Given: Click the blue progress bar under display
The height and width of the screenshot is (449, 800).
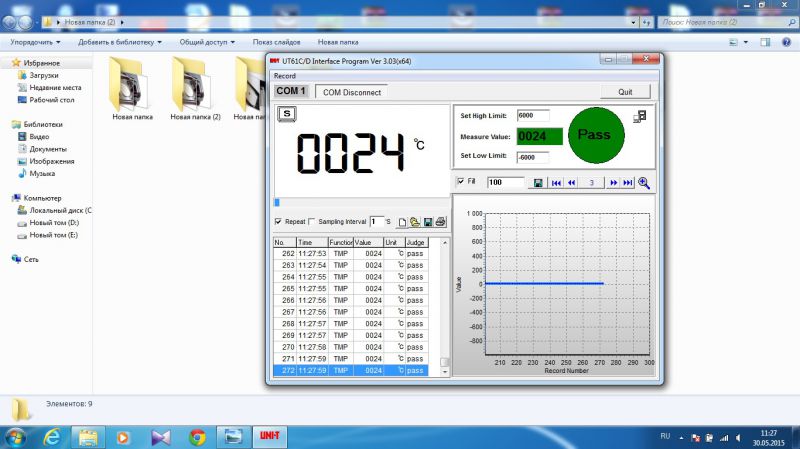Looking at the screenshot, I should click(277, 203).
